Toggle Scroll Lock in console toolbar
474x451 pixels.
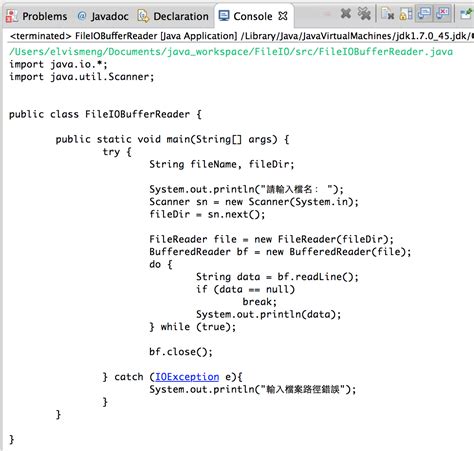(406, 14)
